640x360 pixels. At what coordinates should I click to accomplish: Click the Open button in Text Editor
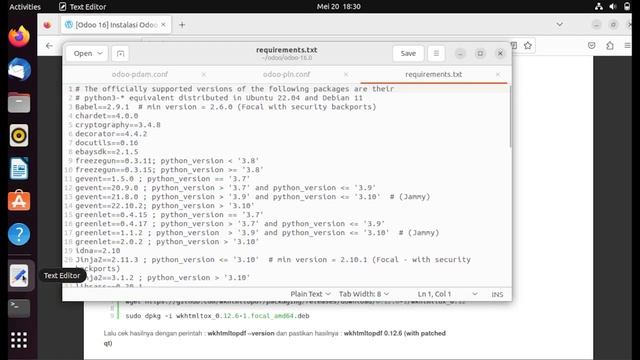click(x=83, y=53)
